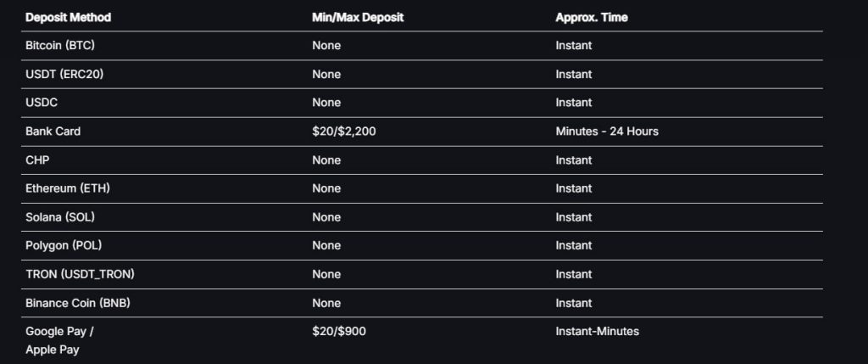The width and height of the screenshot is (868, 364).
Task: Click the USDC deposit method cell
Action: tap(42, 103)
